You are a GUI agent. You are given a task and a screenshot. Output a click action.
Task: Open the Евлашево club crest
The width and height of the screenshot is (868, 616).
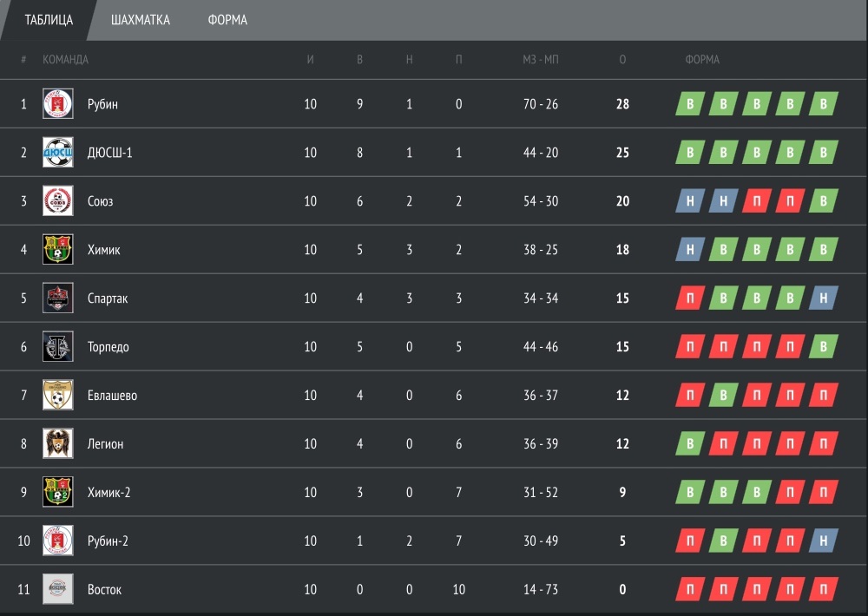(58, 395)
